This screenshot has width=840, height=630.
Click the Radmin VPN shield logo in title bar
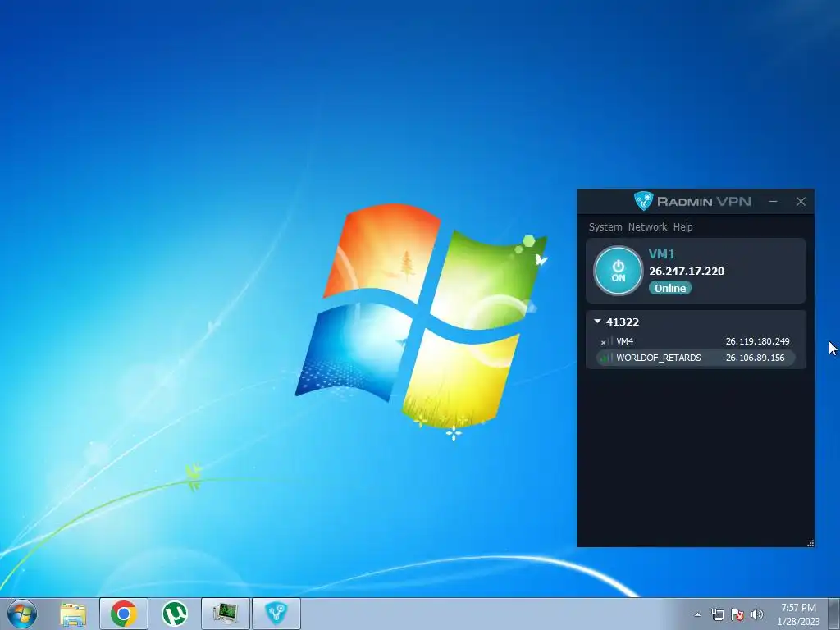coord(643,202)
